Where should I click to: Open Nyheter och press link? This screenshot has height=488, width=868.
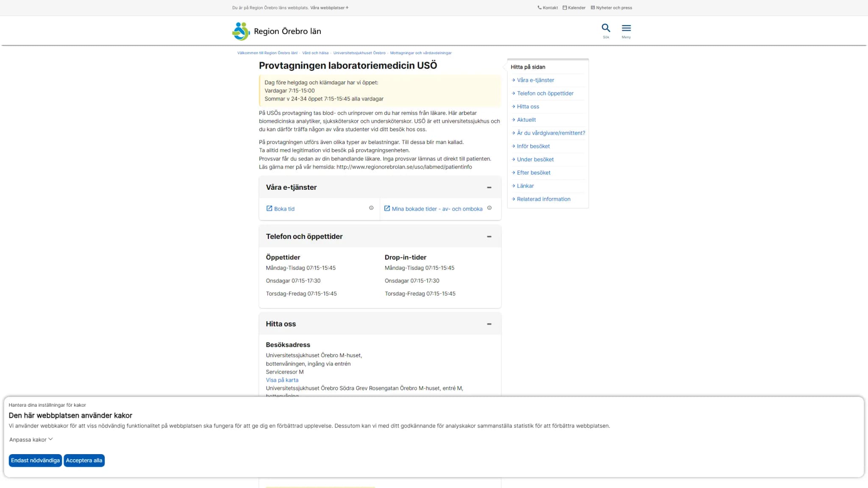click(x=611, y=8)
